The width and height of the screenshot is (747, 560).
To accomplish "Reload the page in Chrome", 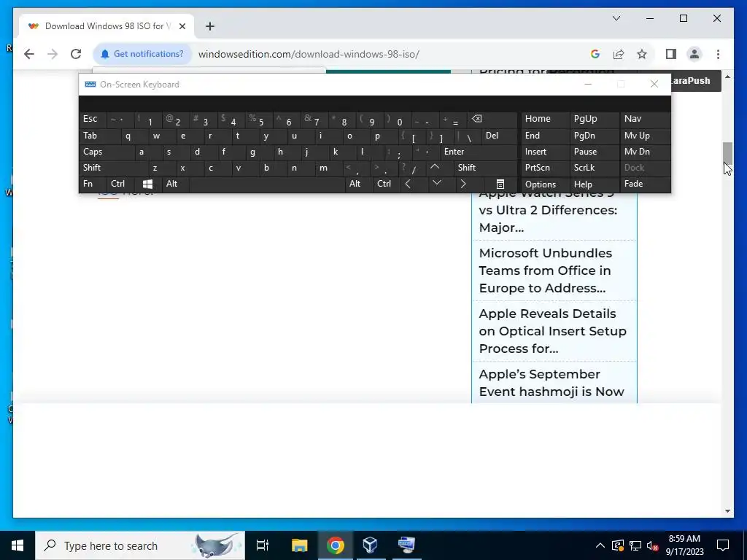I will coord(76,54).
